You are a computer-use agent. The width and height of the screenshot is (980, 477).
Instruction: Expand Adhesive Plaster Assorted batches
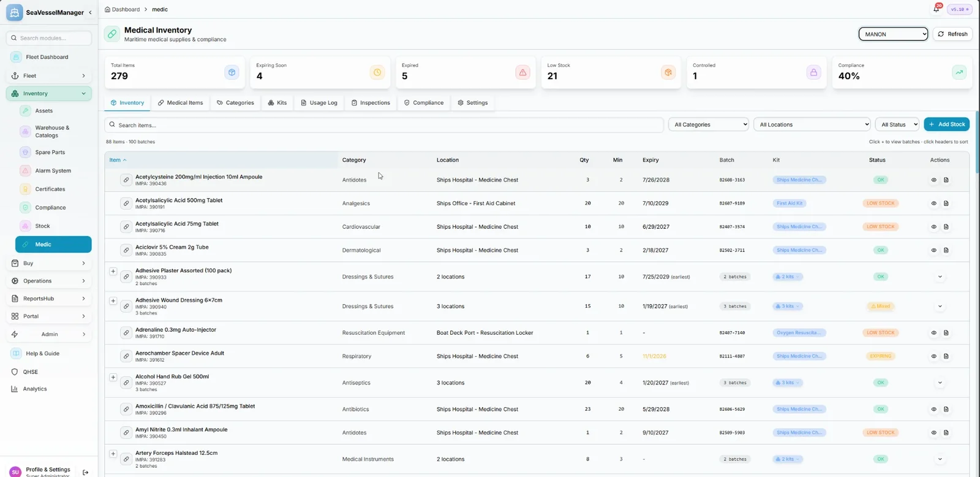coord(113,271)
